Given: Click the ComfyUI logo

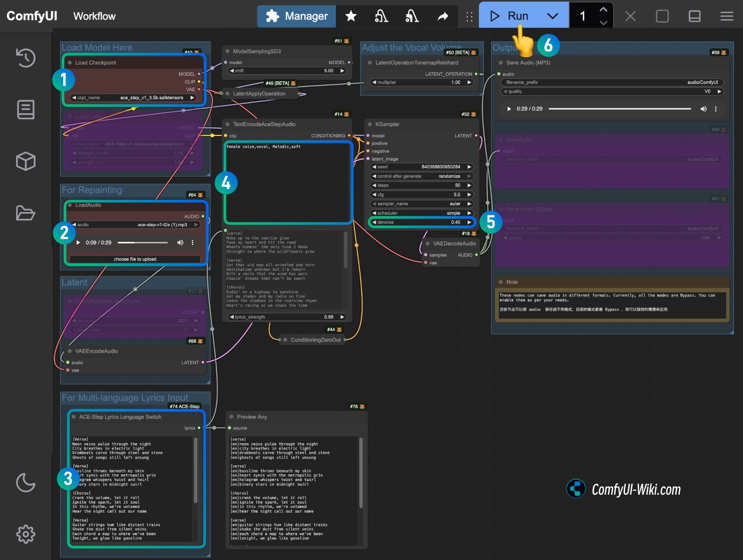Looking at the screenshot, I should click(32, 16).
